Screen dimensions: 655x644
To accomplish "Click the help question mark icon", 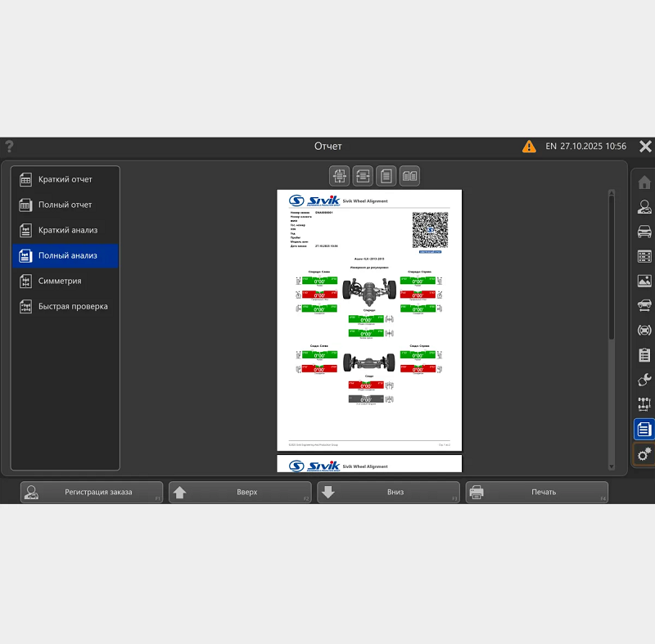I will click(x=10, y=146).
